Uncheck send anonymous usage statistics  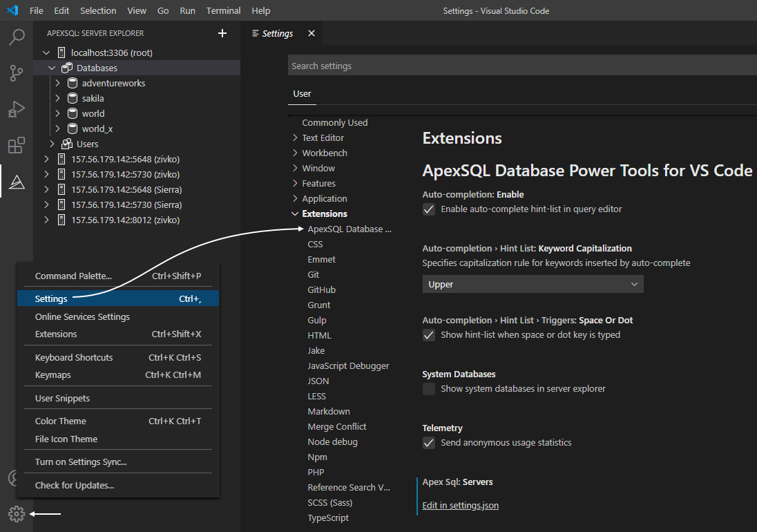point(429,443)
